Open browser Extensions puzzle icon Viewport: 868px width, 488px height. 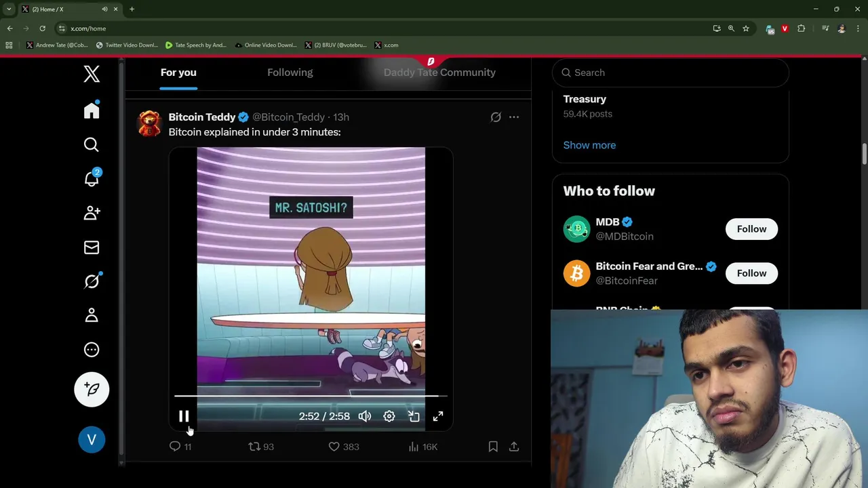[x=801, y=28]
